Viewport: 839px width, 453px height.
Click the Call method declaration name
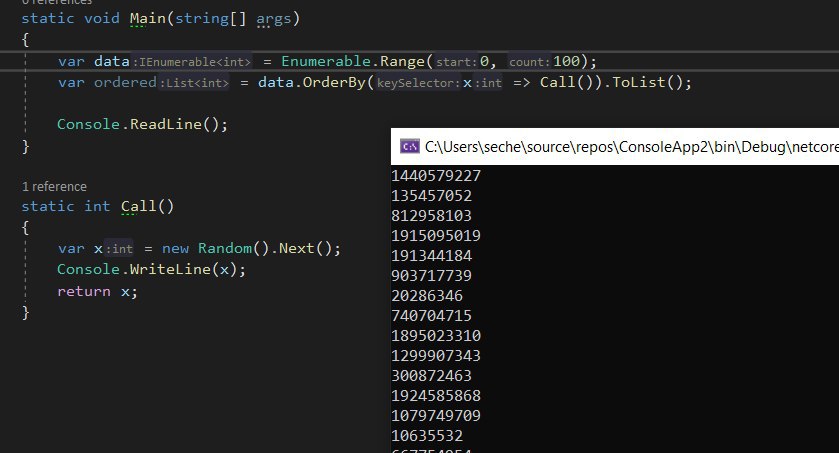[x=138, y=206]
